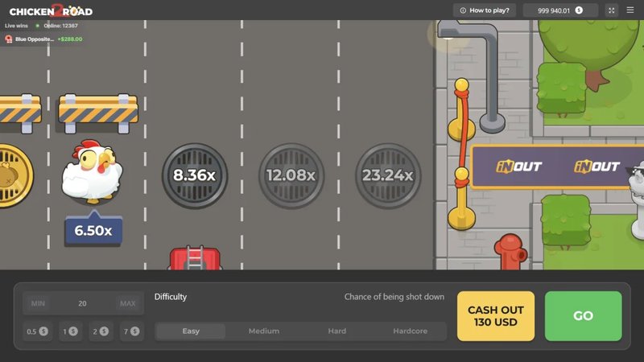
Task: Click the bet amount field showing 20
Action: (x=82, y=303)
